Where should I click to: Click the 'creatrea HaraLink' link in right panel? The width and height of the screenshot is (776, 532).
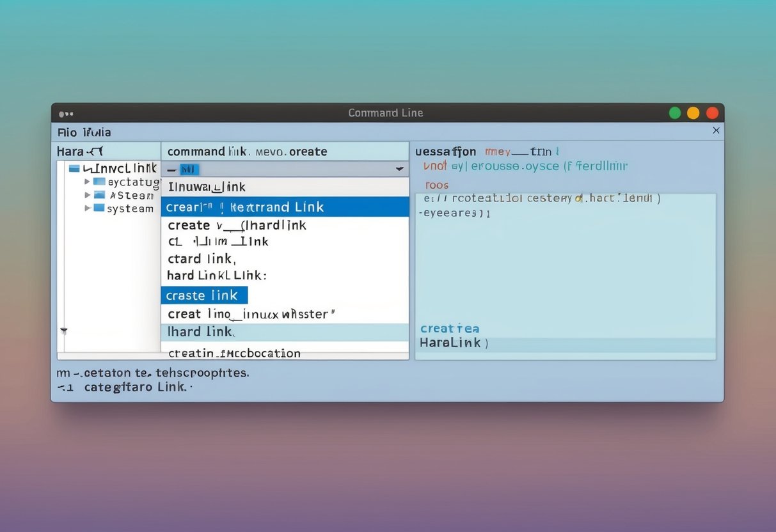[450, 335]
